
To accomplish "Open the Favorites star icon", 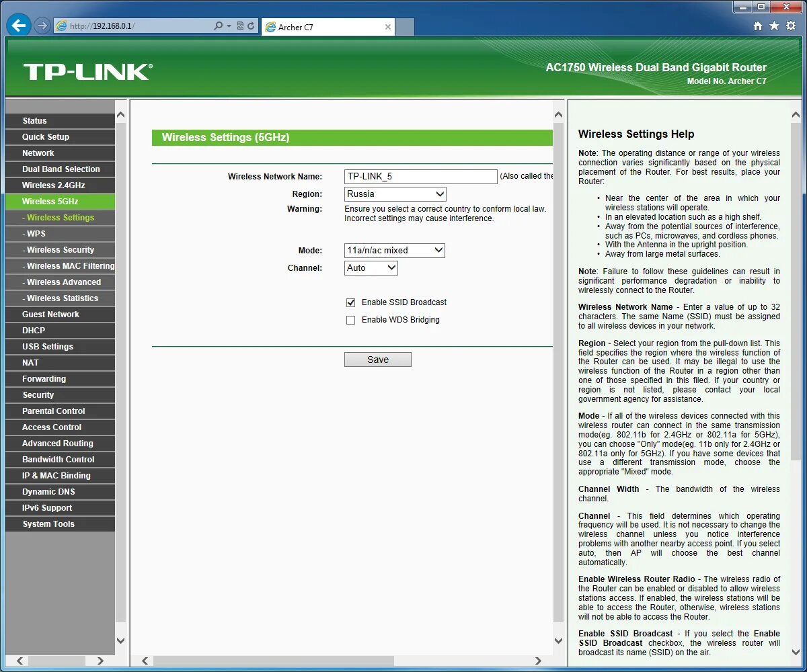I will (x=774, y=26).
